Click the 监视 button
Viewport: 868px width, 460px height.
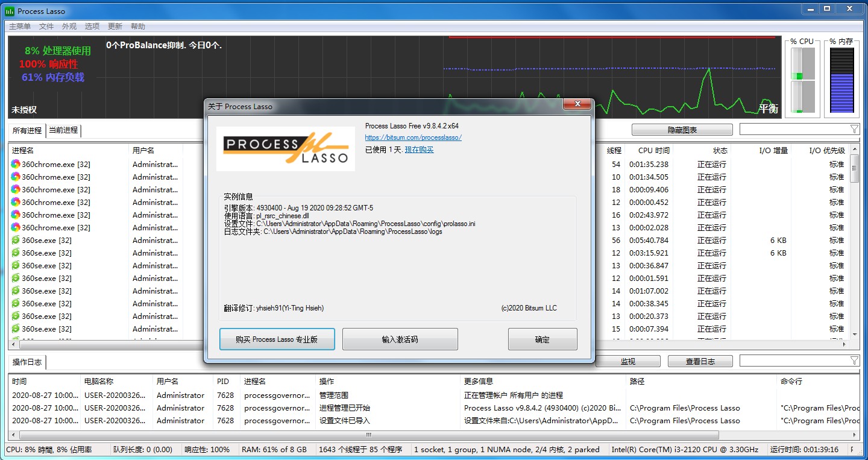click(x=628, y=361)
